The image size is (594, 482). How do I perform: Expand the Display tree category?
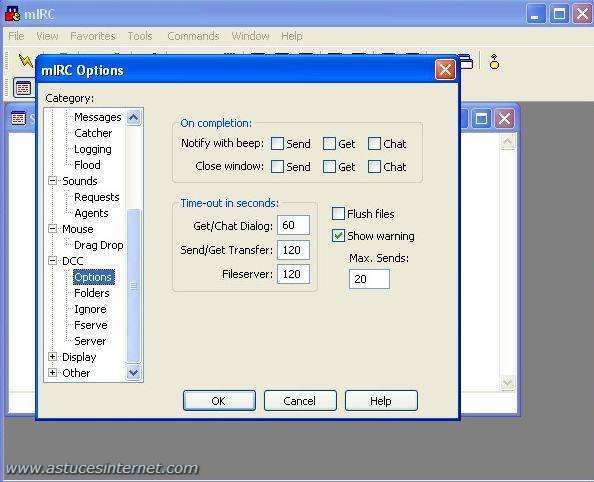click(53, 357)
